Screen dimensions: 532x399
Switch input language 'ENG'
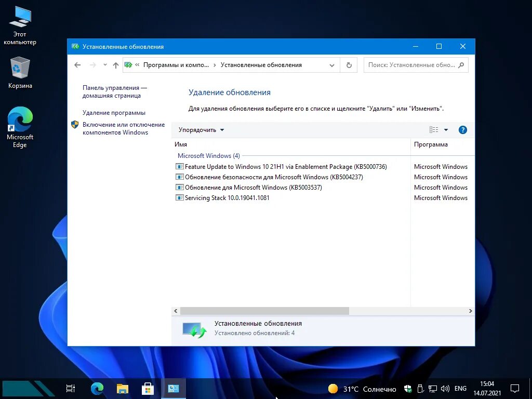point(460,389)
